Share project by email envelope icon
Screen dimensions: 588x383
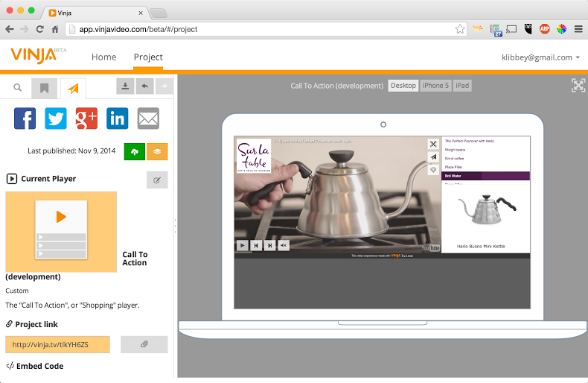[148, 118]
